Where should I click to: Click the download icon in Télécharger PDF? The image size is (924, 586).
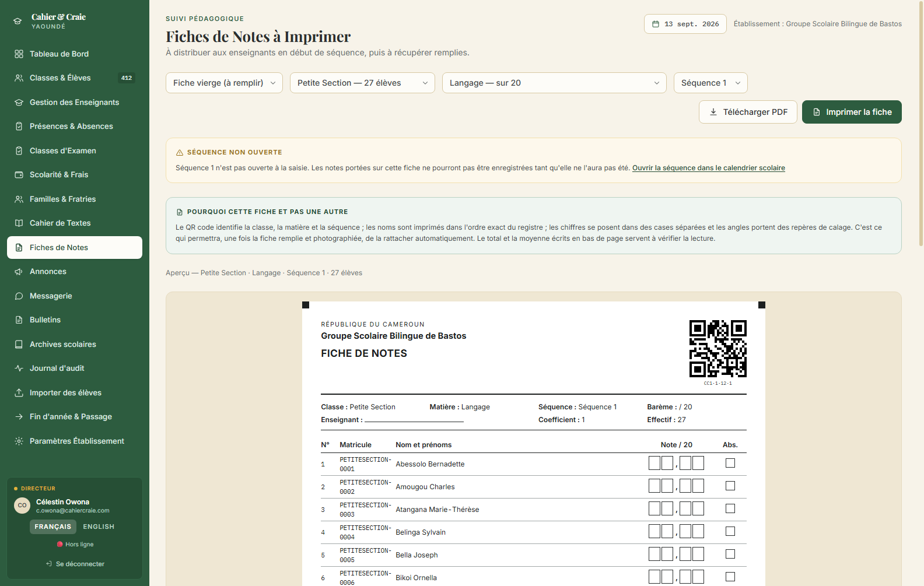[713, 112]
